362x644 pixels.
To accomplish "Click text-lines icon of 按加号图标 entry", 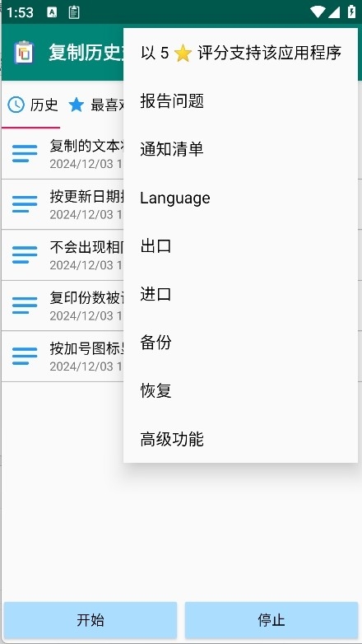I will (25, 356).
